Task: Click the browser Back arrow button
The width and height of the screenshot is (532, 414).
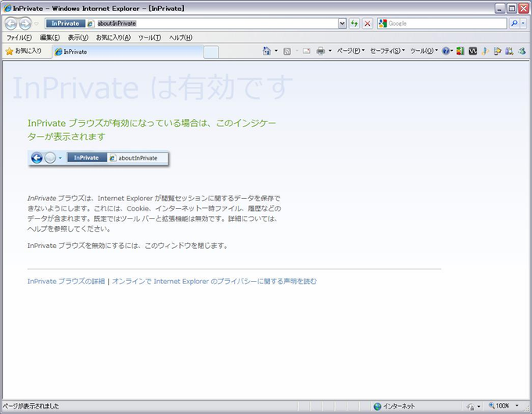Action: [x=11, y=23]
